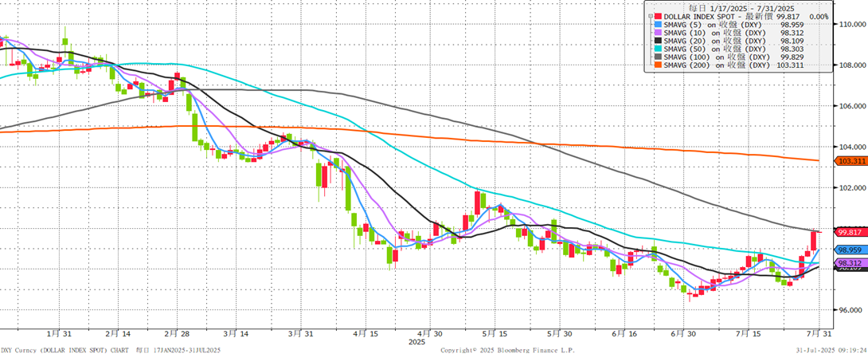Collapse the legend tree using its top-left toggle

[x=649, y=18]
